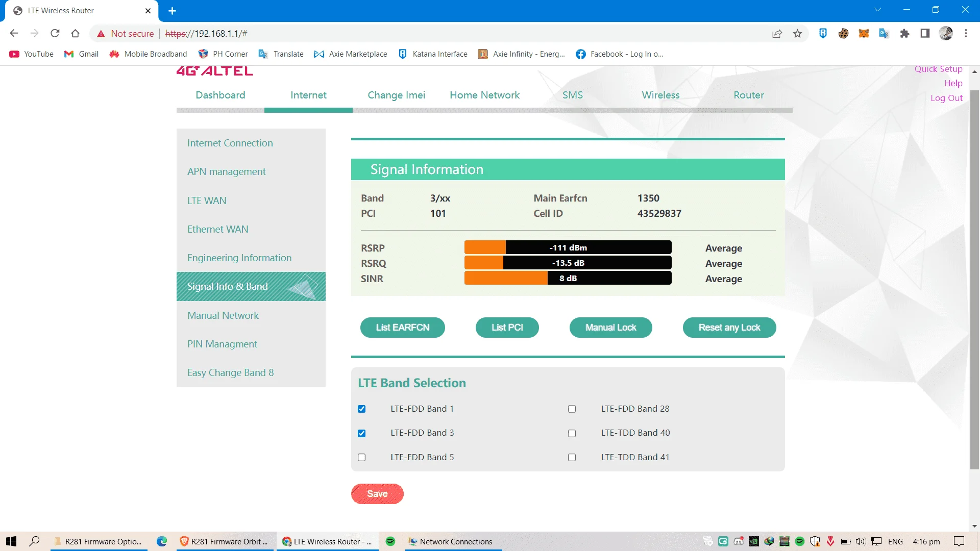The image size is (980, 551).
Task: Open the SMS tab
Action: (x=573, y=95)
